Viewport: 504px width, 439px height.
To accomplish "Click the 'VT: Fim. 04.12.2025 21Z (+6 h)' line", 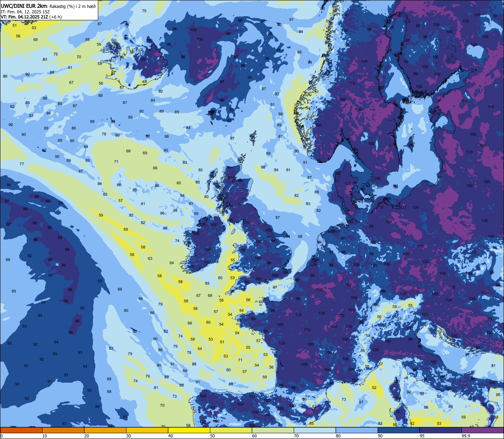I will (31, 17).
